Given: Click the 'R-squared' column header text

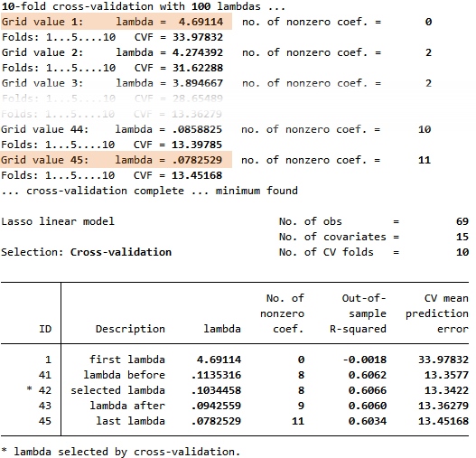Looking at the screenshot, I should 358,329.
